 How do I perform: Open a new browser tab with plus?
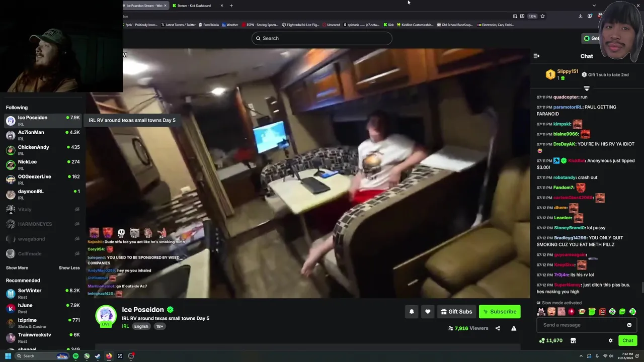click(x=231, y=6)
